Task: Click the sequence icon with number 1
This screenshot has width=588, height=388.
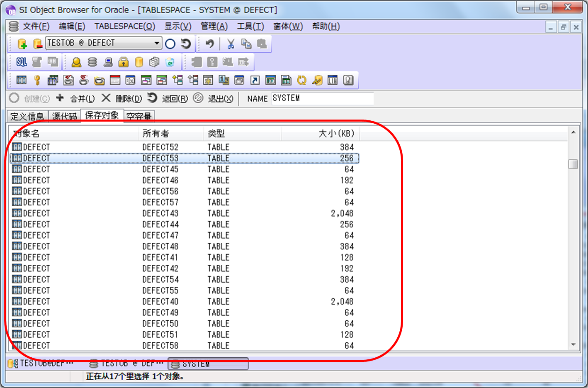Action: [224, 80]
